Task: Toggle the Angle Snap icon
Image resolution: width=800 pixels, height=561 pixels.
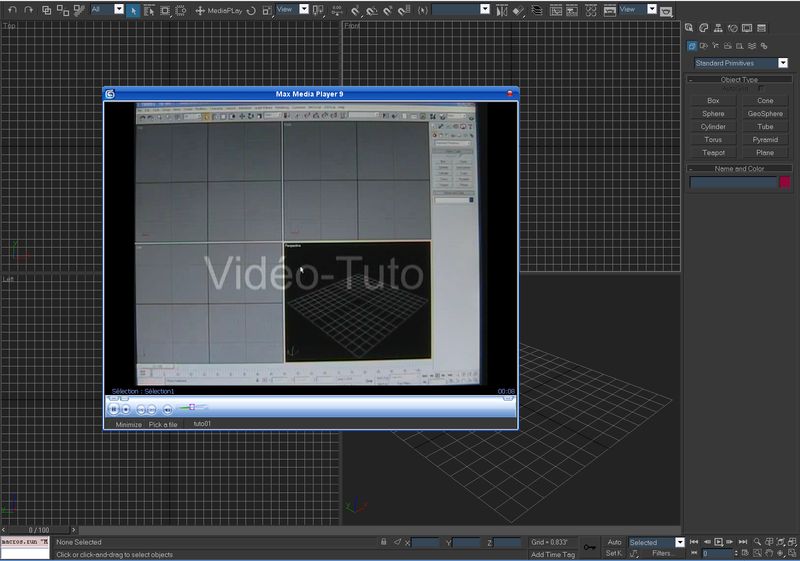Action: tap(372, 10)
